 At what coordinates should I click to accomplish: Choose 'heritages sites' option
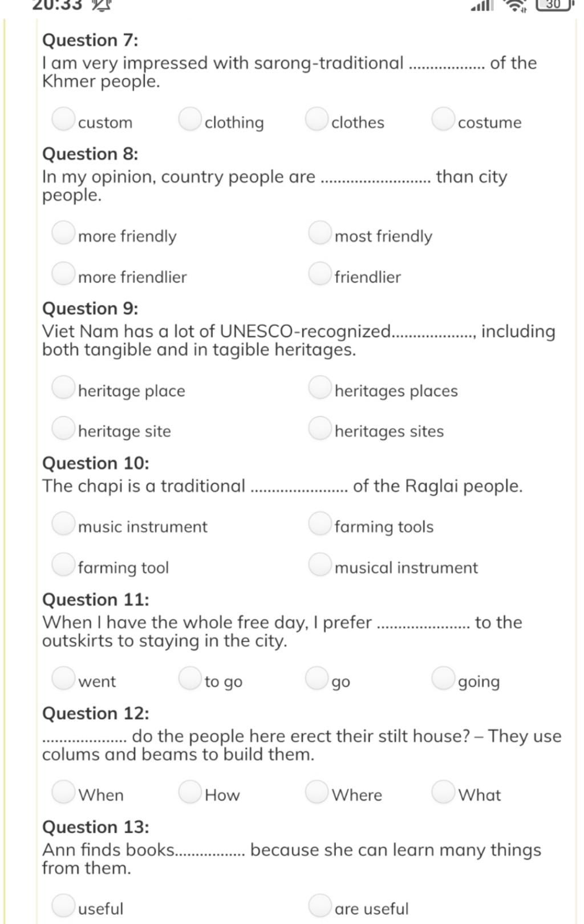[320, 428]
